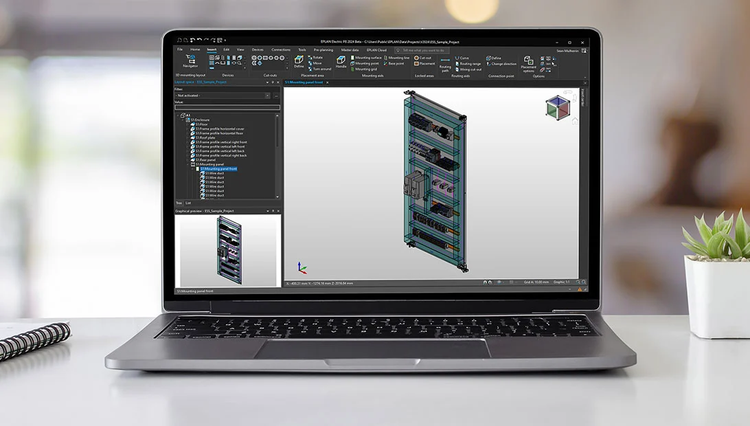Select S1:Rear panel in the tree
The width and height of the screenshot is (750, 426).
click(x=205, y=159)
